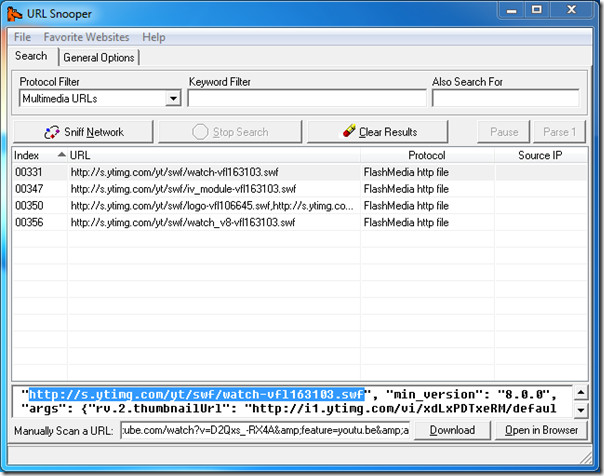This screenshot has width=604, height=476.
Task: Click the URL Snooper dog app icon
Action: tap(14, 14)
